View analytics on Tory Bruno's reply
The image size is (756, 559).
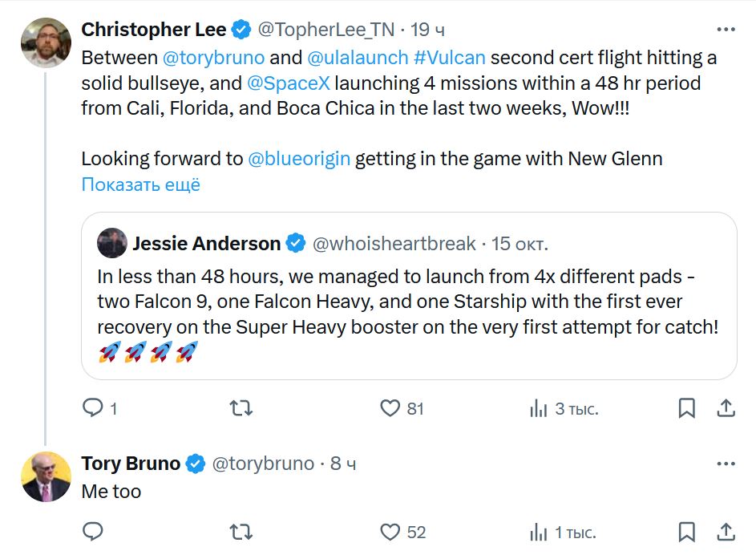tap(539, 532)
